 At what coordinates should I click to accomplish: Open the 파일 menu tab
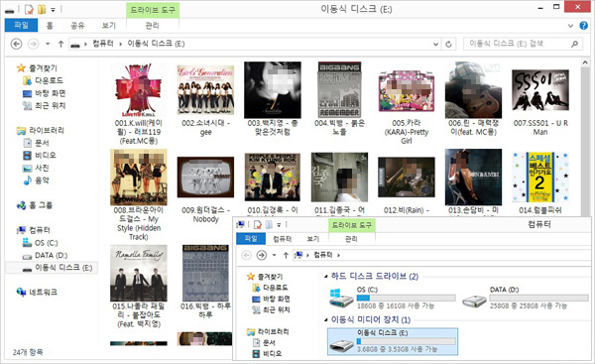tap(21, 26)
